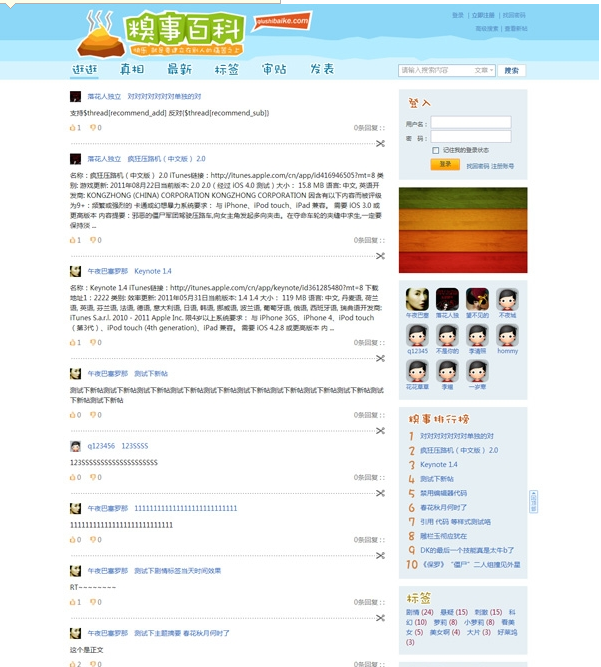Open sidebar avatar of user 落花人独

tap(447, 299)
